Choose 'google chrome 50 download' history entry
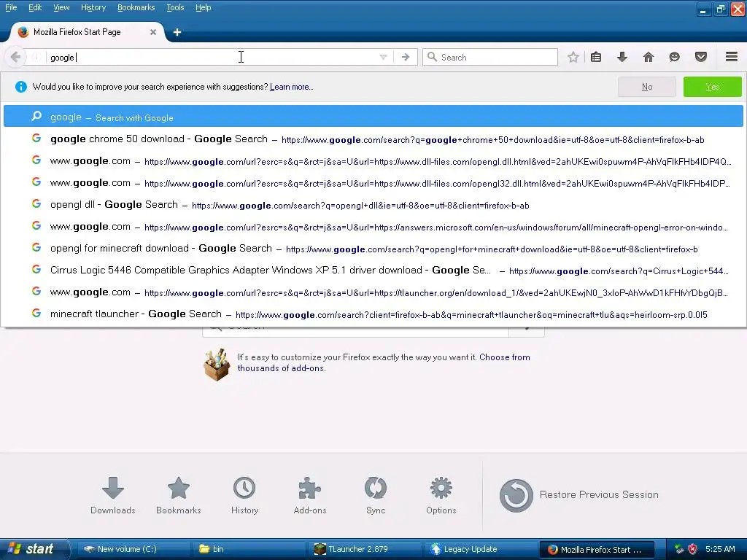The width and height of the screenshot is (747, 560). (x=373, y=139)
